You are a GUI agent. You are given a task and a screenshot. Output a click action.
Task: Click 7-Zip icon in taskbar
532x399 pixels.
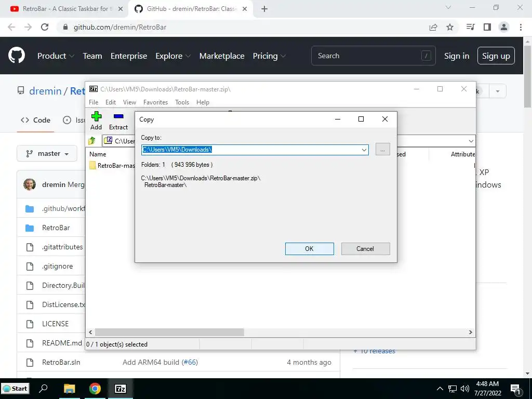121,389
